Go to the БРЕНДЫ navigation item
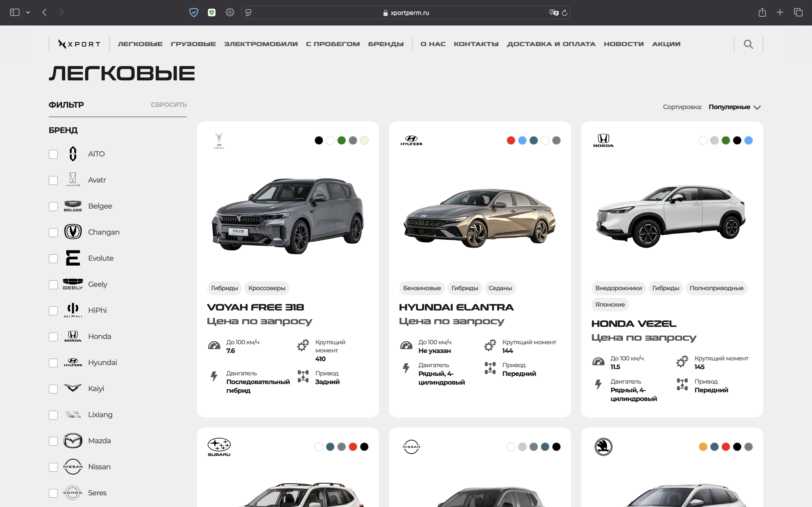Screen dimensions: 812x507 click(385, 44)
